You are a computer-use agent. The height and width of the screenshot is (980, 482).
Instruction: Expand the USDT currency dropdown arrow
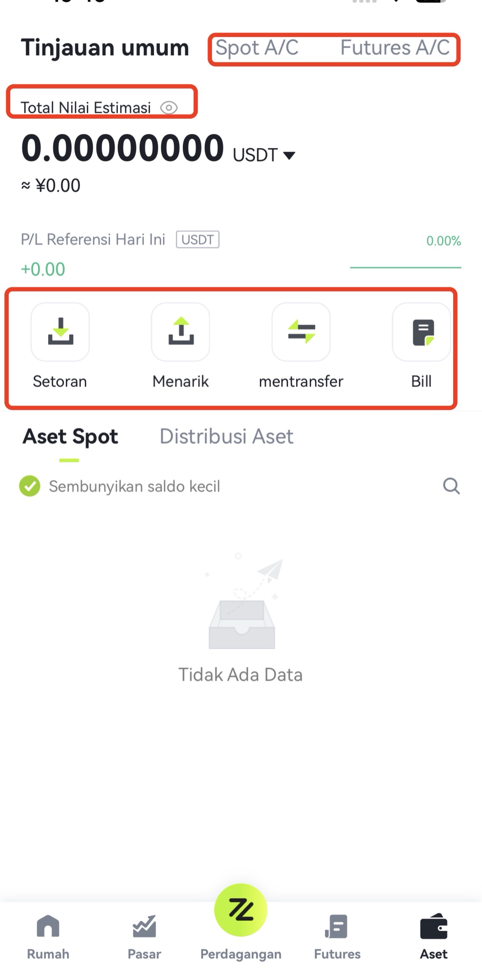coord(289,155)
